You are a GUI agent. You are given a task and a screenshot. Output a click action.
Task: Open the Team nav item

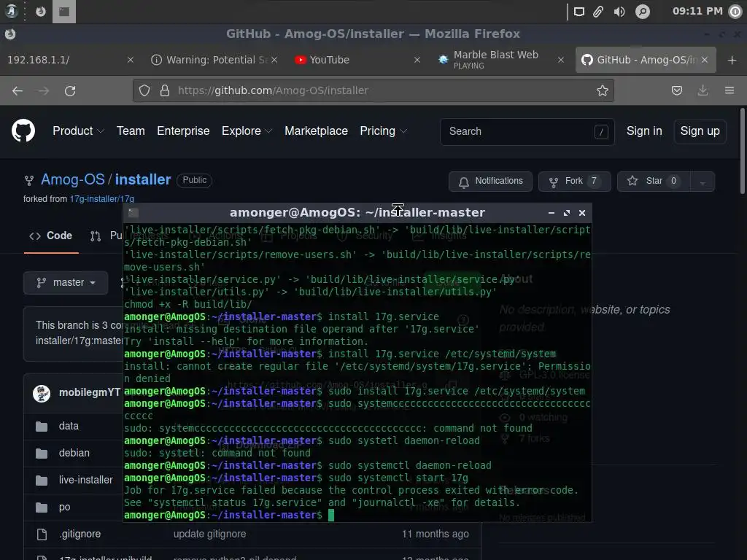[x=131, y=131]
